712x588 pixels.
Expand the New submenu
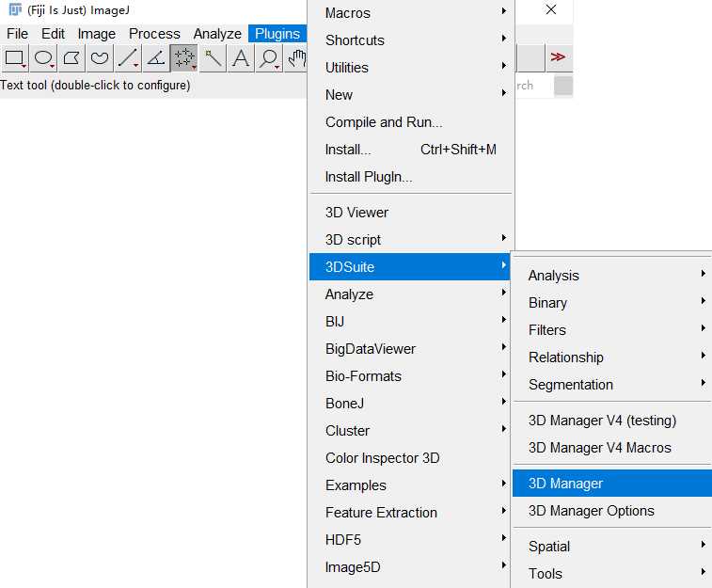coord(410,94)
